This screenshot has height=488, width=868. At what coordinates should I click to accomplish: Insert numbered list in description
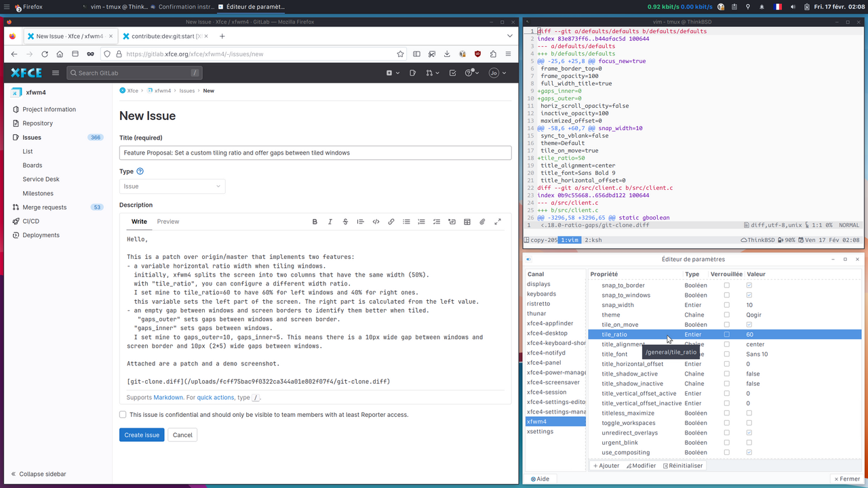[421, 222]
